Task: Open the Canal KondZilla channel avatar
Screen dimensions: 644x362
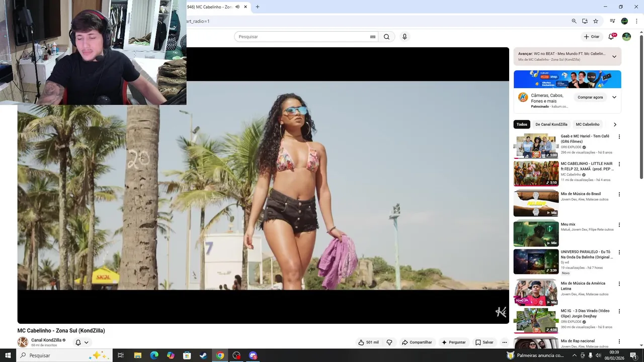Action: tap(23, 342)
